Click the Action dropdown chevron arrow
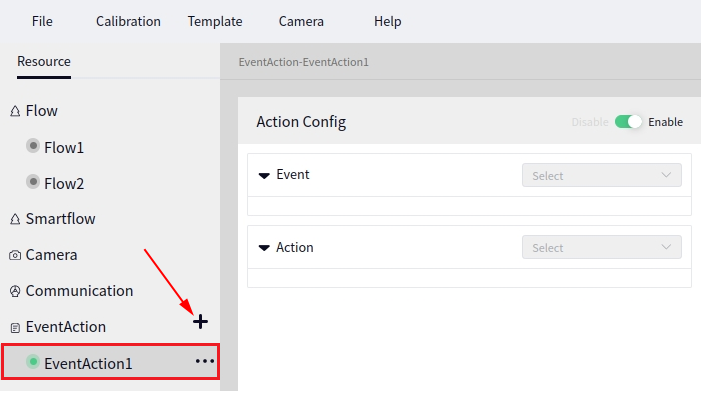Screen dimensions: 701x393 click(666, 247)
